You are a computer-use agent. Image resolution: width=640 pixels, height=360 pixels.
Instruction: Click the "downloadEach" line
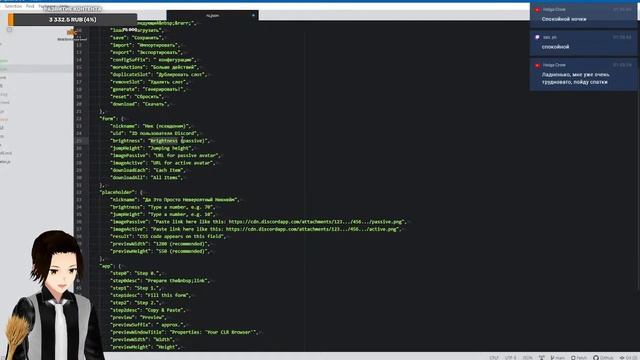coord(148,170)
